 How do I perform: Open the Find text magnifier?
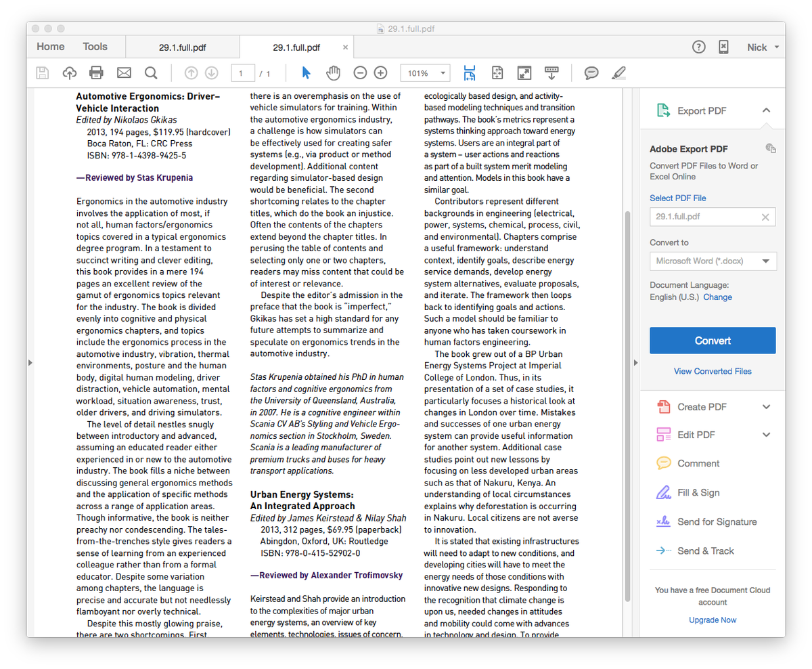151,72
